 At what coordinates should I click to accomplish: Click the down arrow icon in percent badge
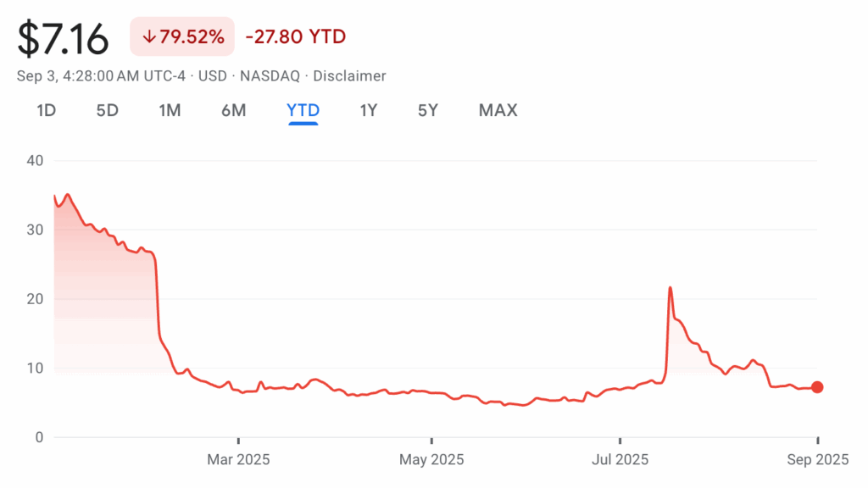click(x=149, y=37)
